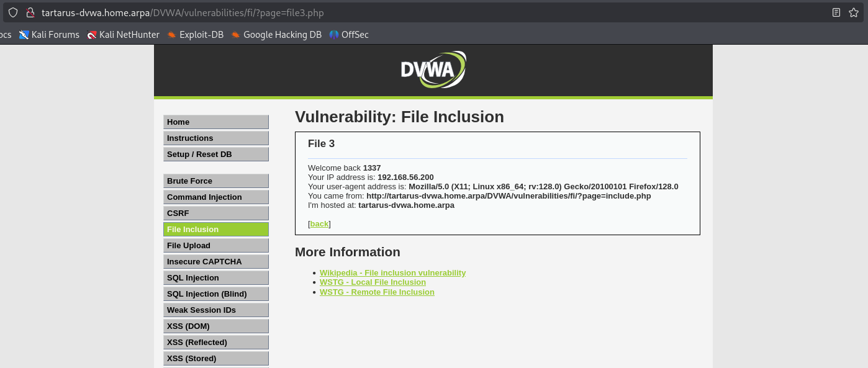Open the File Upload section

pos(215,246)
